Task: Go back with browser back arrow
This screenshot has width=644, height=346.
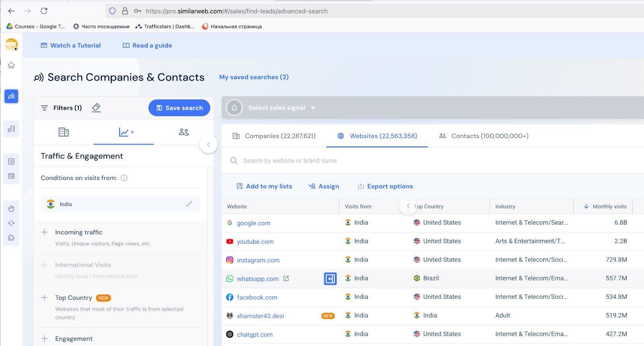Action: [x=11, y=11]
